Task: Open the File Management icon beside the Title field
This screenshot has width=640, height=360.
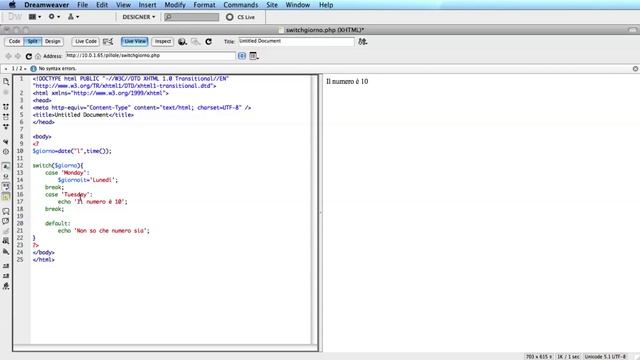Action: pyautogui.click(x=362, y=41)
